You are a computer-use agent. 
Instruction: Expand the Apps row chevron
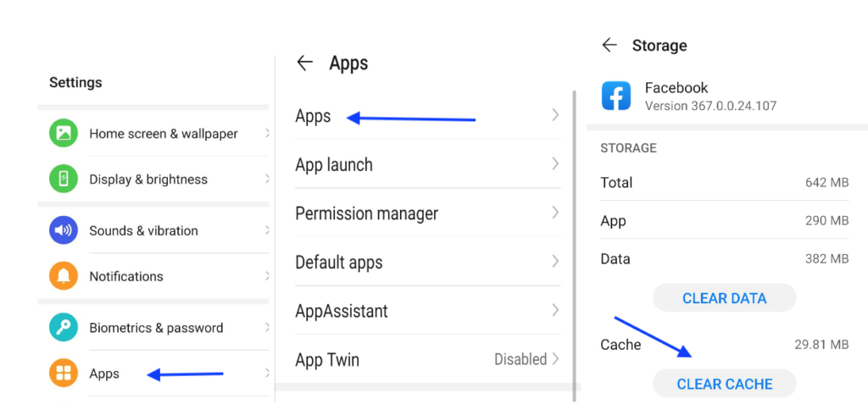coord(555,115)
